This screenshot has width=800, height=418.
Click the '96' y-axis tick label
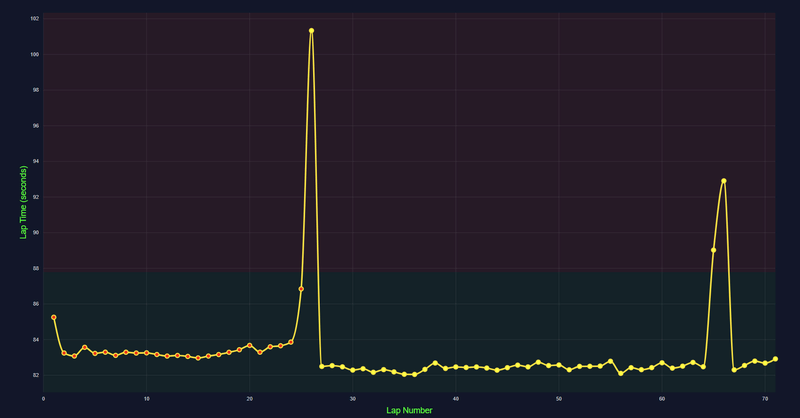point(36,126)
